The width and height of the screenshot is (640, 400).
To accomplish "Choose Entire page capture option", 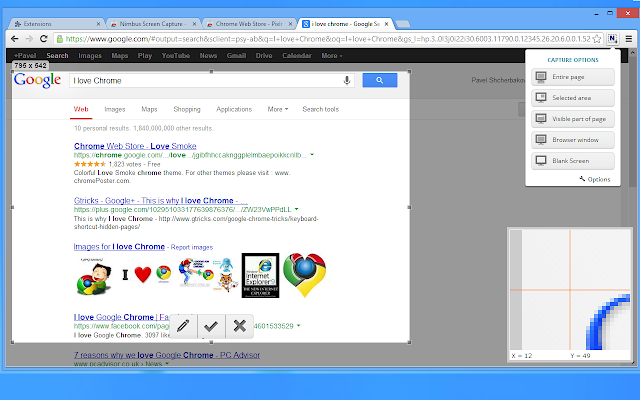I will coord(573,77).
